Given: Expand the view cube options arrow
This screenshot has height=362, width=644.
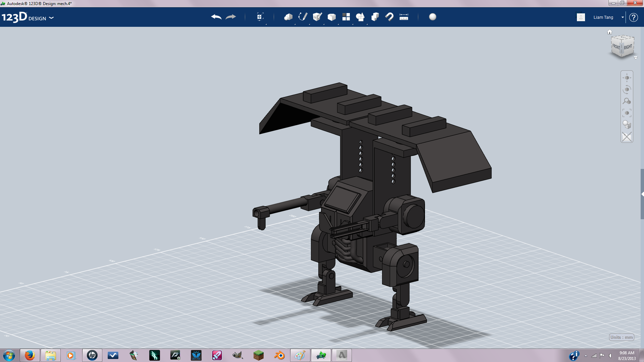Looking at the screenshot, I should 635,58.
